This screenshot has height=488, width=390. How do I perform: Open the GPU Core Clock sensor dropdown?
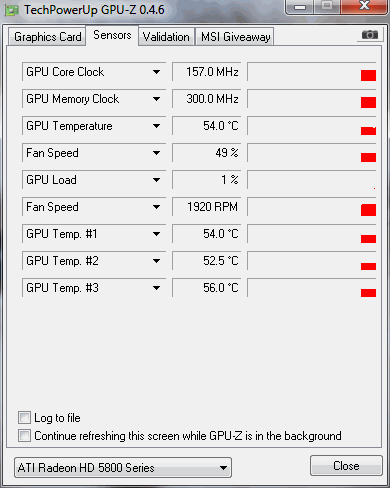pyautogui.click(x=94, y=72)
